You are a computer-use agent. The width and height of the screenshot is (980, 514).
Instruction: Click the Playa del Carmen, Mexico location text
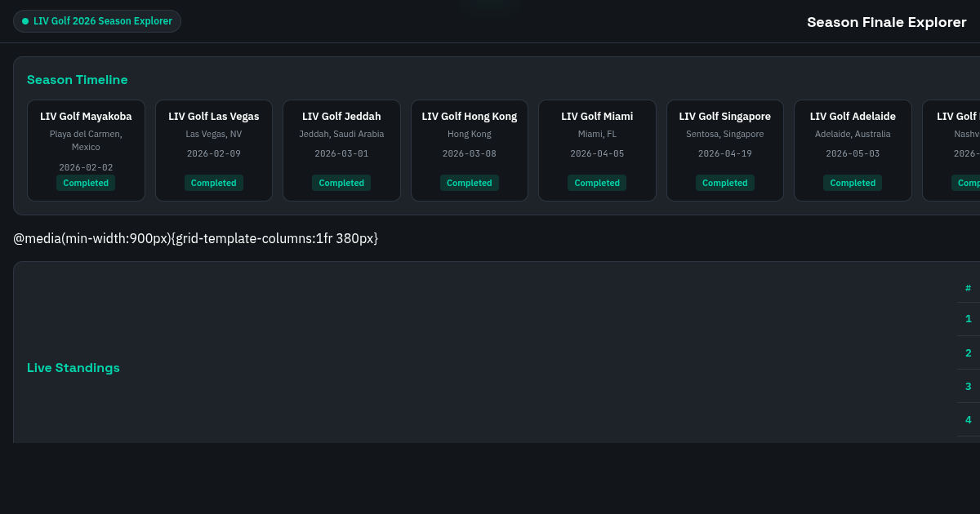(86, 140)
